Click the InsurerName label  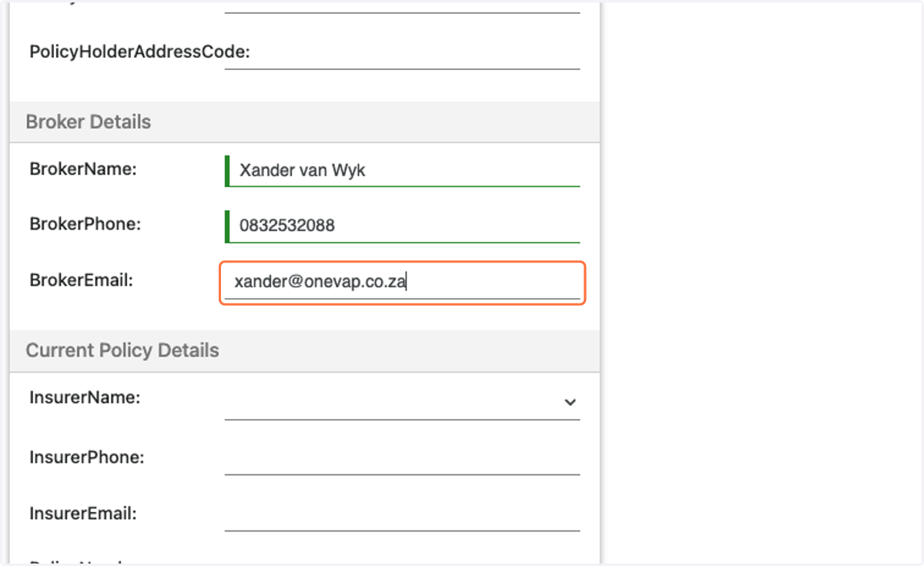(x=85, y=398)
